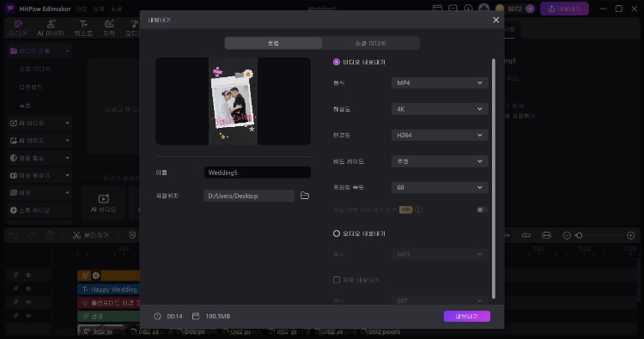Open the encoding dropdown showing H264
This screenshot has width=644, height=339.
(x=440, y=135)
